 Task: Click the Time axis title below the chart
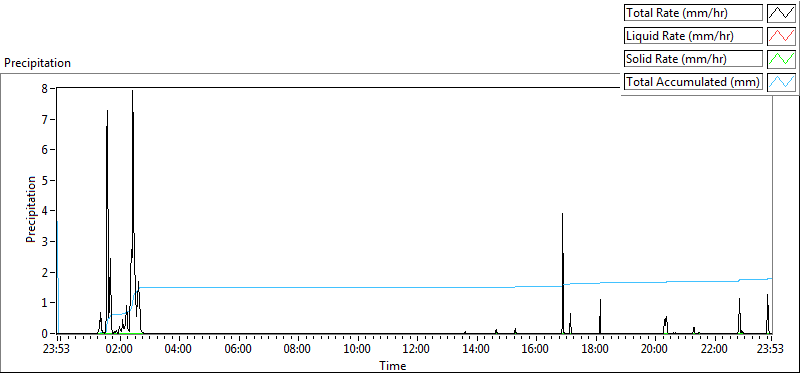tap(392, 365)
